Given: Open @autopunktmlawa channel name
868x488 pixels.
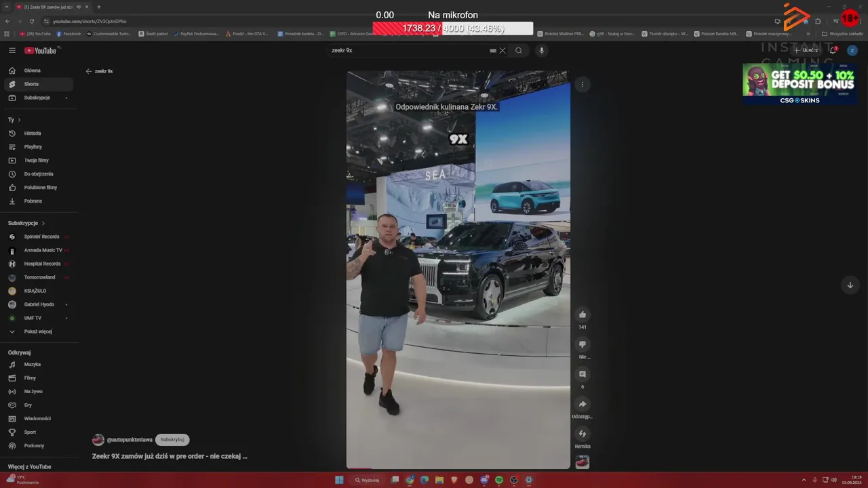Looking at the screenshot, I should pos(130,440).
